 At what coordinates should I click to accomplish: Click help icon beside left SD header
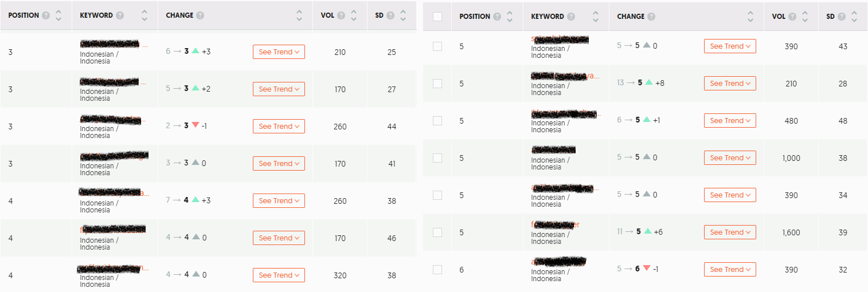point(390,15)
